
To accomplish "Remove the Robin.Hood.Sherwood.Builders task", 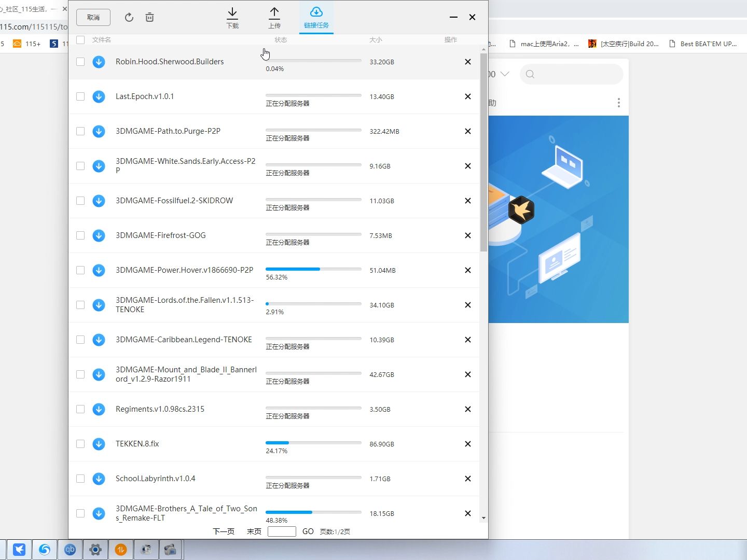I will click(468, 62).
